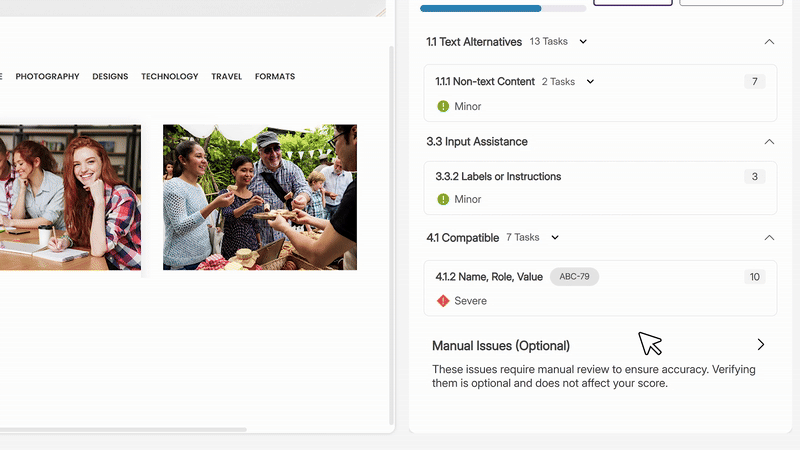Click the count badge showing 3
The height and width of the screenshot is (450, 800).
(x=754, y=177)
